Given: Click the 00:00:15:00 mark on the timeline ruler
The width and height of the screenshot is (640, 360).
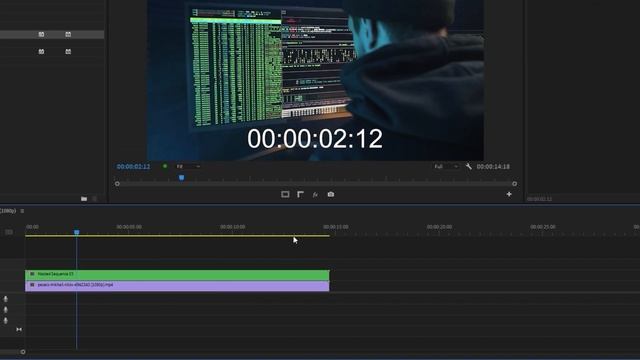Looking at the screenshot, I should tap(336, 227).
